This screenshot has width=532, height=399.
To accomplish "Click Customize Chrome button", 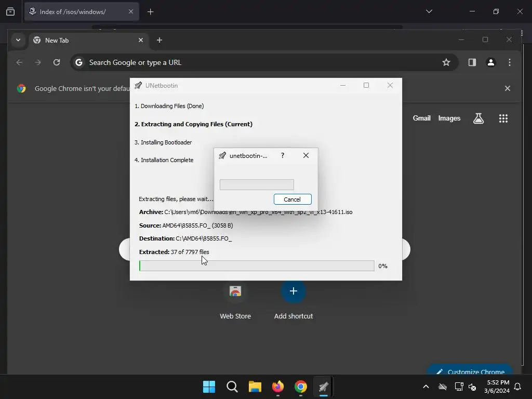I will click(x=470, y=370).
